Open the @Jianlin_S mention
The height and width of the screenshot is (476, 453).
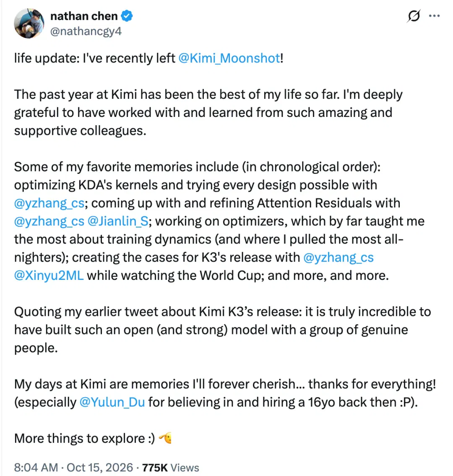(118, 221)
